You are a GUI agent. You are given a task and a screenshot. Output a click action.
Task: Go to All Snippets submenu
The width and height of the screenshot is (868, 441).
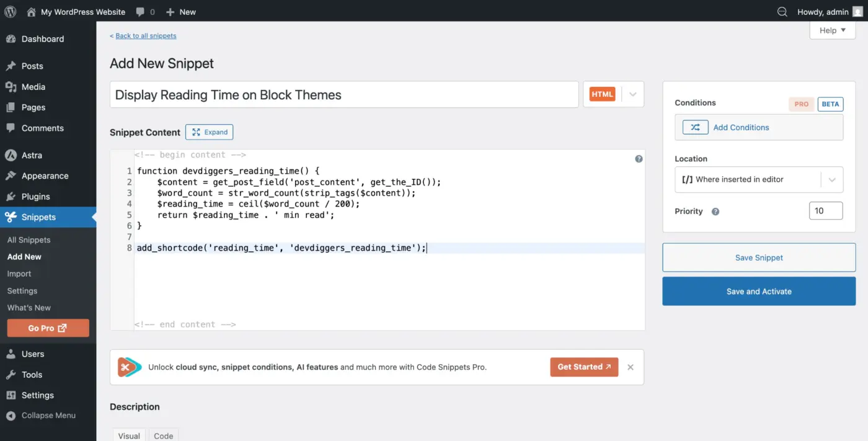(29, 240)
